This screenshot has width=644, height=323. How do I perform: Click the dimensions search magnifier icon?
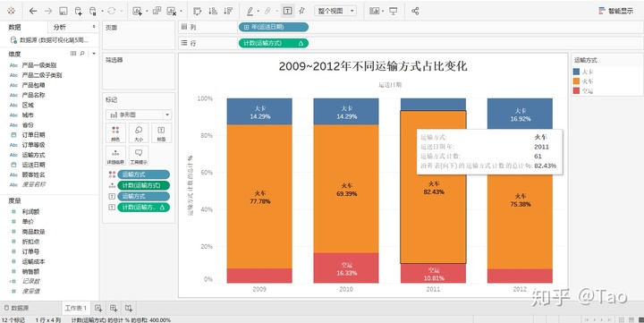(82, 54)
